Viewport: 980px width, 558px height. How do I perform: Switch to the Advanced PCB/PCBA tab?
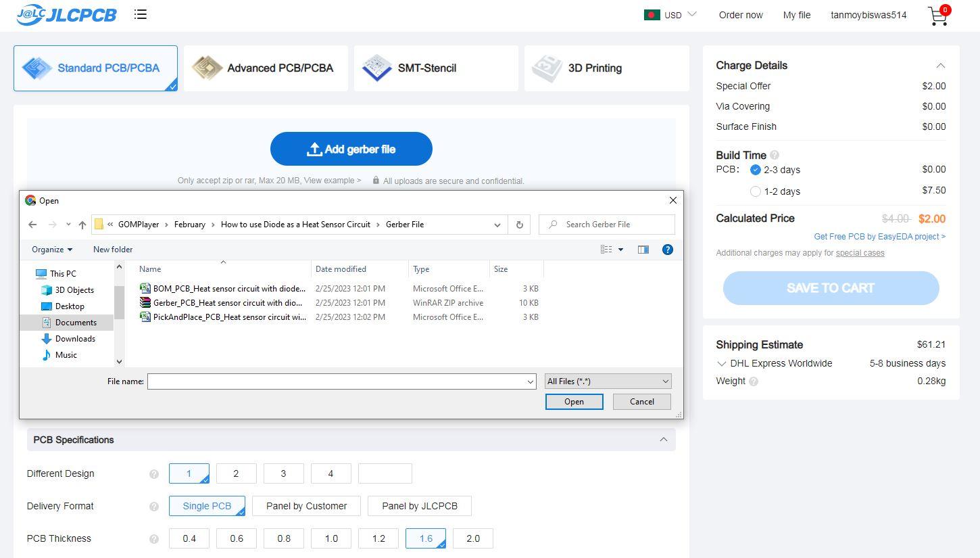pyautogui.click(x=266, y=68)
